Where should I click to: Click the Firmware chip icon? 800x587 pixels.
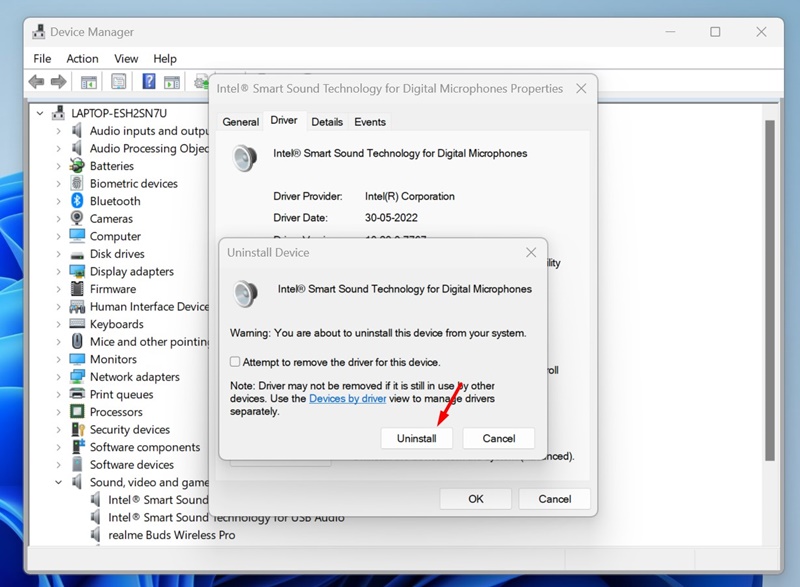tap(77, 289)
